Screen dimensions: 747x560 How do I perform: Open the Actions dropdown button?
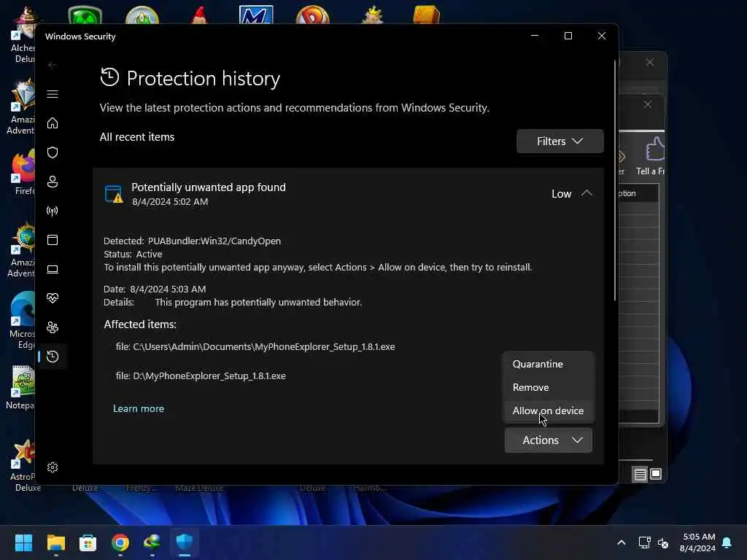coord(549,440)
